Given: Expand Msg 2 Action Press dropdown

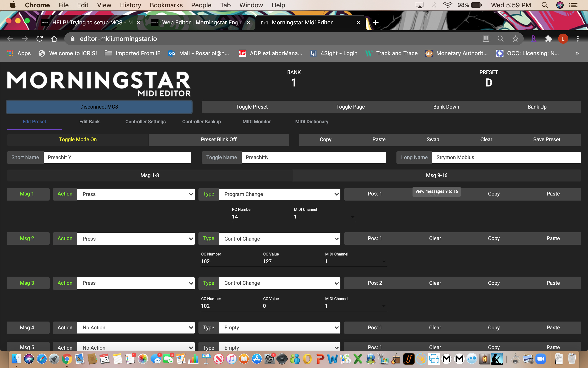Looking at the screenshot, I should 136,239.
